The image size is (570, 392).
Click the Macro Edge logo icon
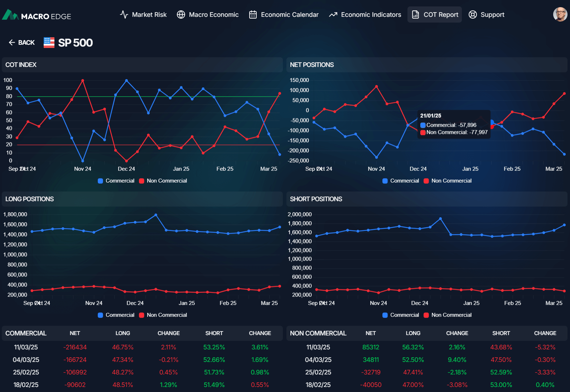coord(10,15)
